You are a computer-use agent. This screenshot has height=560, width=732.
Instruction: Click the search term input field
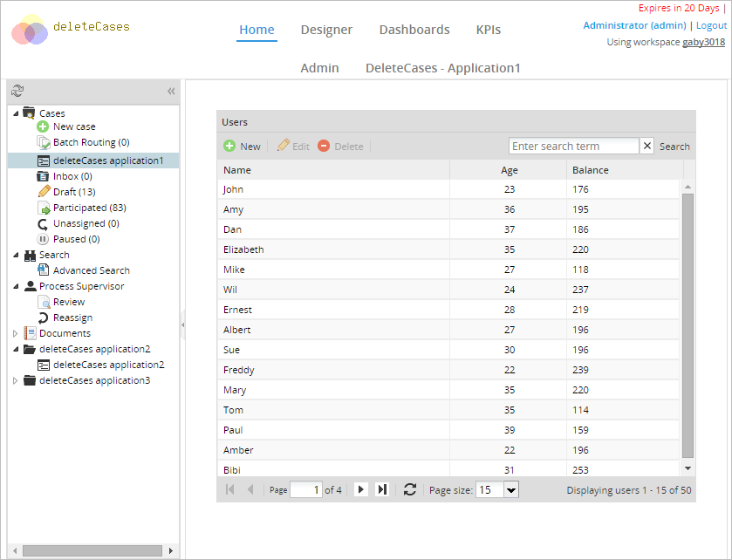pos(573,147)
